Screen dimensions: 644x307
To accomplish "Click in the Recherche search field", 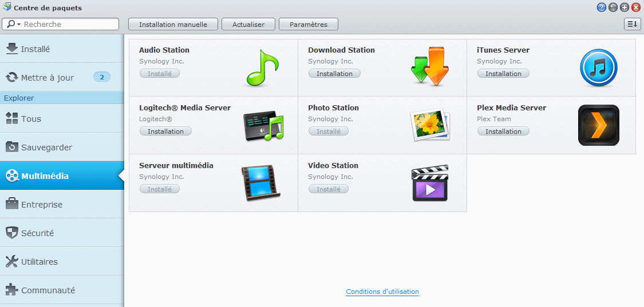I will [x=60, y=24].
